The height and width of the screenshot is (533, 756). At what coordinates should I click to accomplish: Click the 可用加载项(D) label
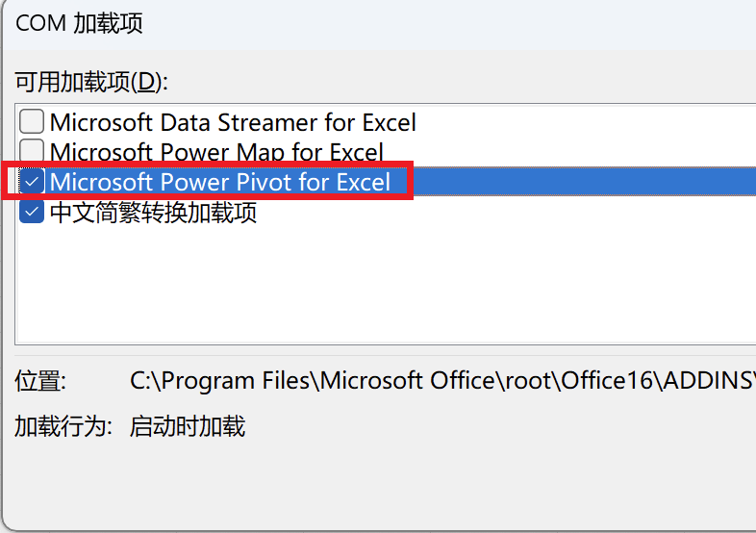[91, 82]
